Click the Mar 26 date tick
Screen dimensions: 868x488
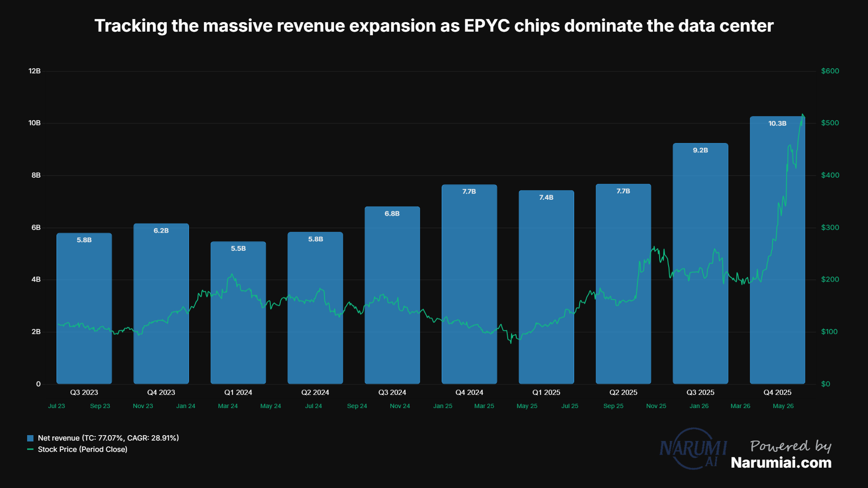click(741, 406)
